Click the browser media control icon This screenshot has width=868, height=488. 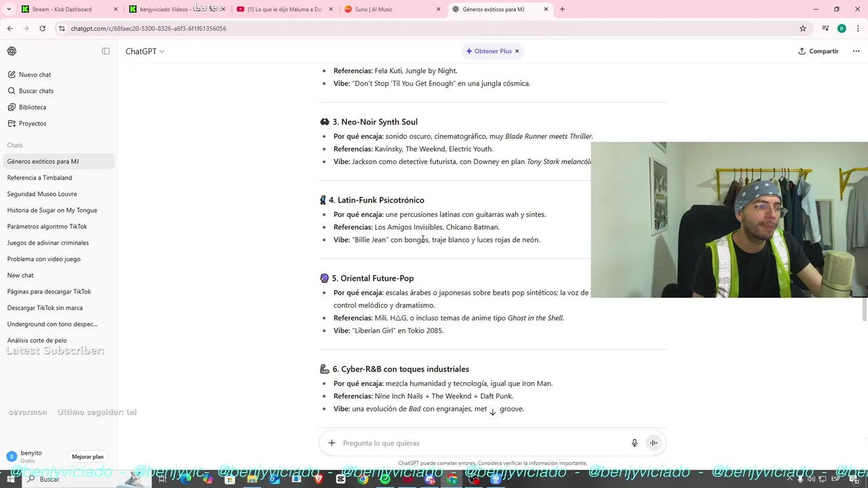(825, 28)
